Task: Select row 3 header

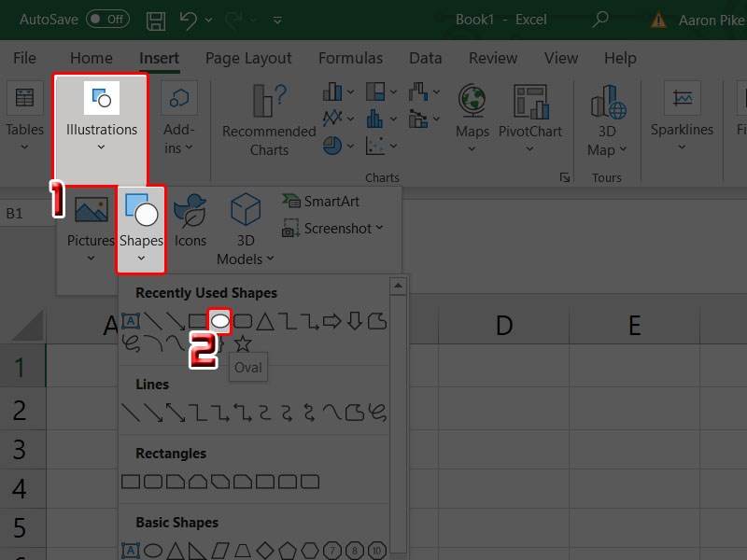Action: pos(21,449)
